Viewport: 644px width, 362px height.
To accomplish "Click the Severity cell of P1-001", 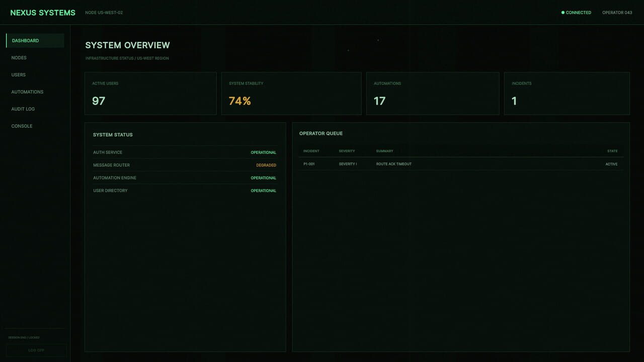I will point(348,164).
